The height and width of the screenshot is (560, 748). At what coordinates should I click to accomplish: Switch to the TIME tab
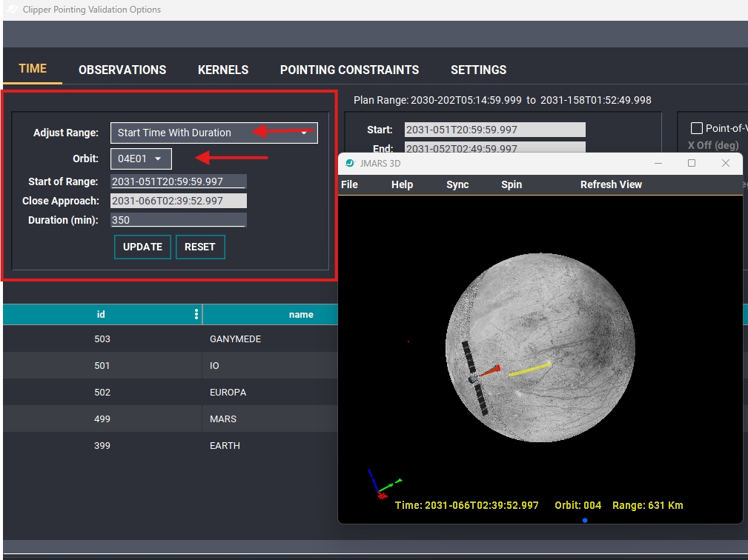pyautogui.click(x=33, y=69)
